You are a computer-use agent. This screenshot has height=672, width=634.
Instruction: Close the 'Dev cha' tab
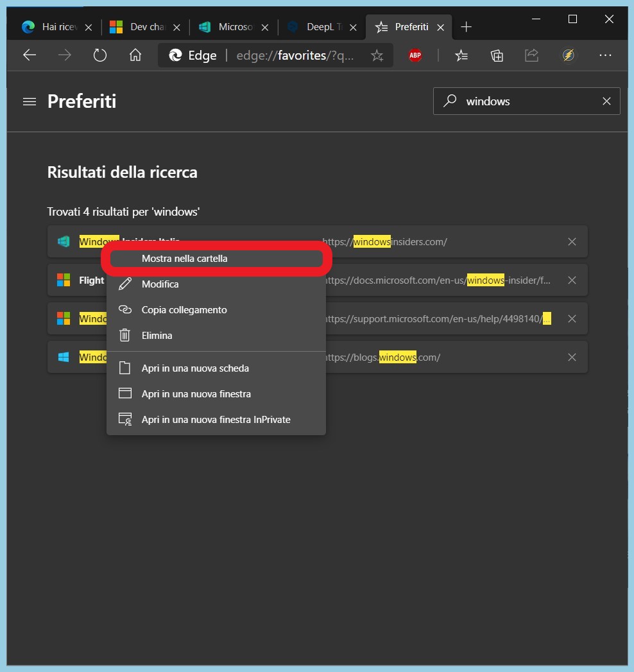[x=176, y=28]
